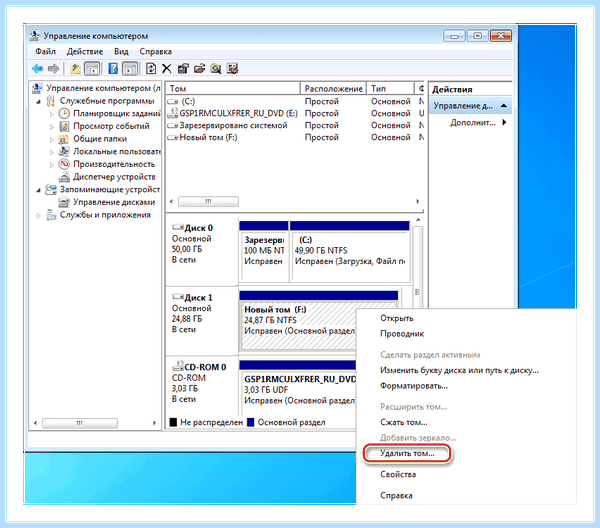Screen dimensions: 600x528
Task: Expand the Производительность node
Action: pyautogui.click(x=52, y=165)
